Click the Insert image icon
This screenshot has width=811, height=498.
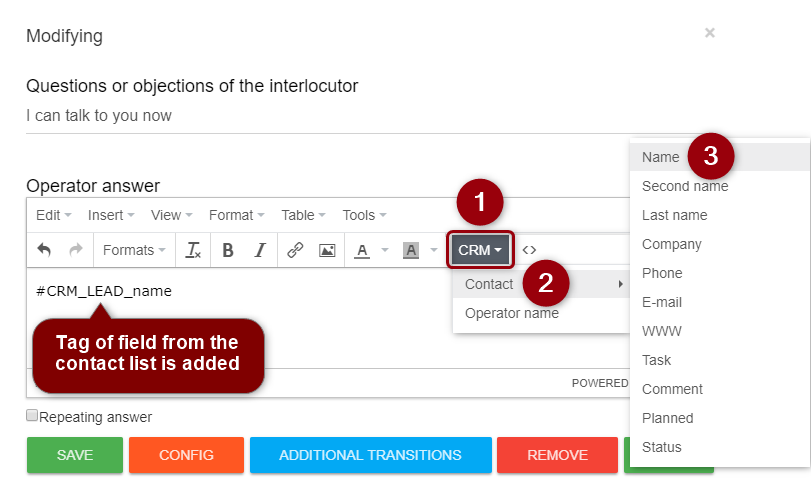tap(327, 250)
